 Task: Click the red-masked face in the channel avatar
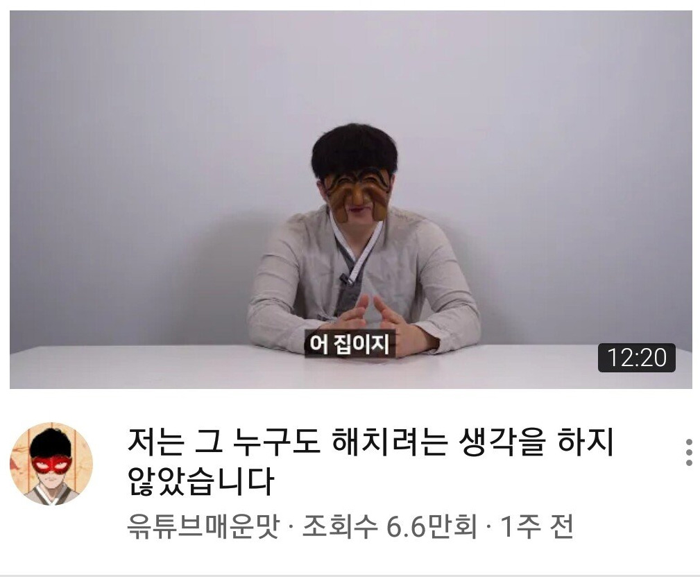coord(51,465)
